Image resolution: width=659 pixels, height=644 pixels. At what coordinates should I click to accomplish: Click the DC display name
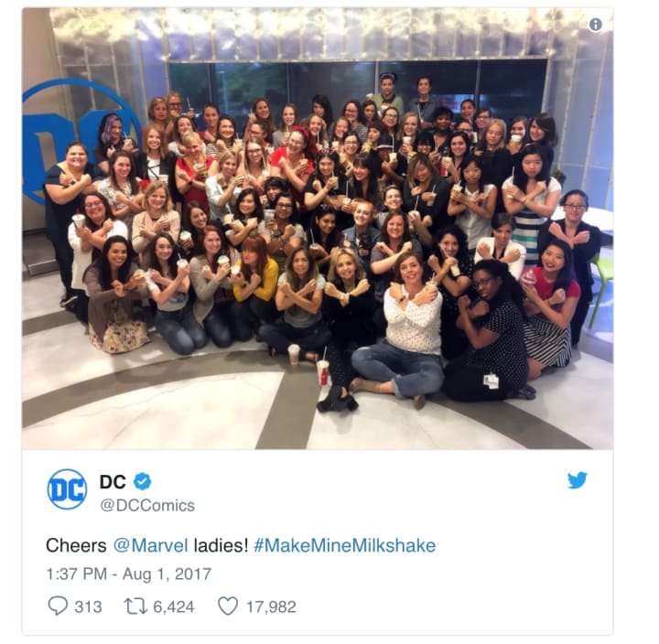(x=113, y=482)
